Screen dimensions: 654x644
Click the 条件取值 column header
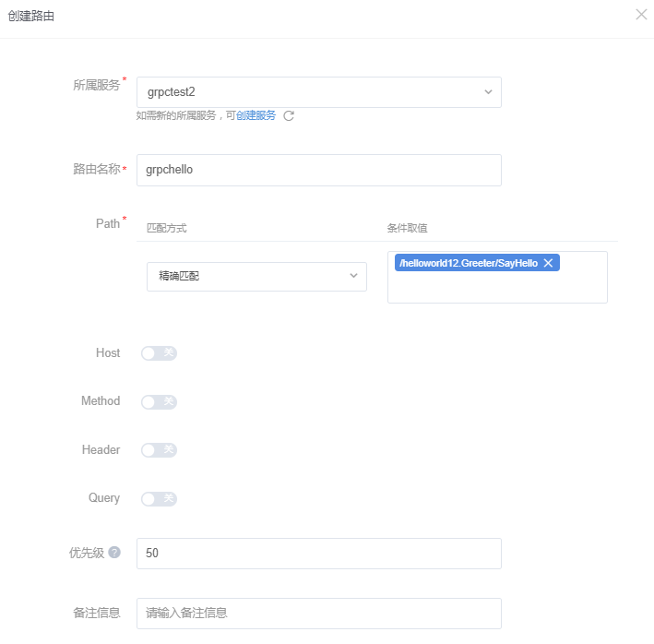pyautogui.click(x=407, y=228)
